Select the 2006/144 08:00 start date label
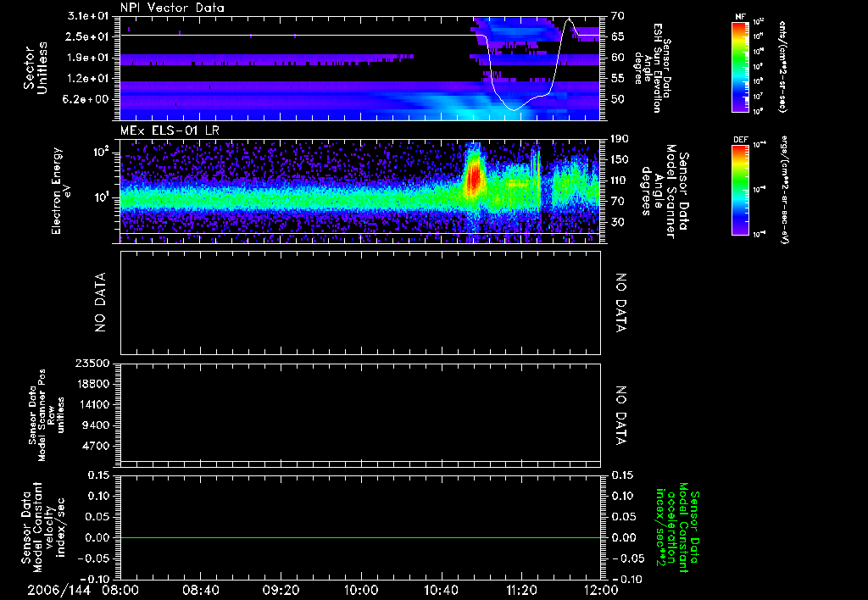 tap(85, 589)
